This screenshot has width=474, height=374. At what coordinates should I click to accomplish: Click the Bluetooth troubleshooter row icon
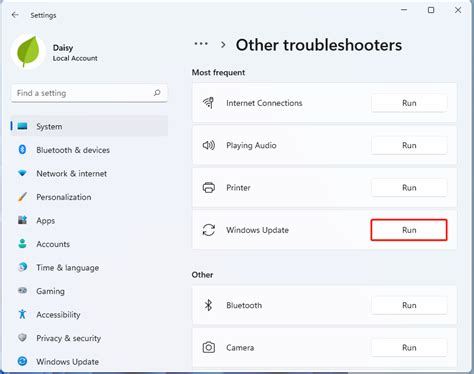pyautogui.click(x=209, y=305)
